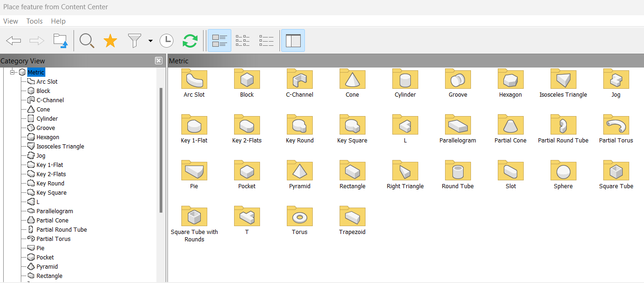The height and width of the screenshot is (283, 644).
Task: Select the Round Tube folder
Action: 458,171
